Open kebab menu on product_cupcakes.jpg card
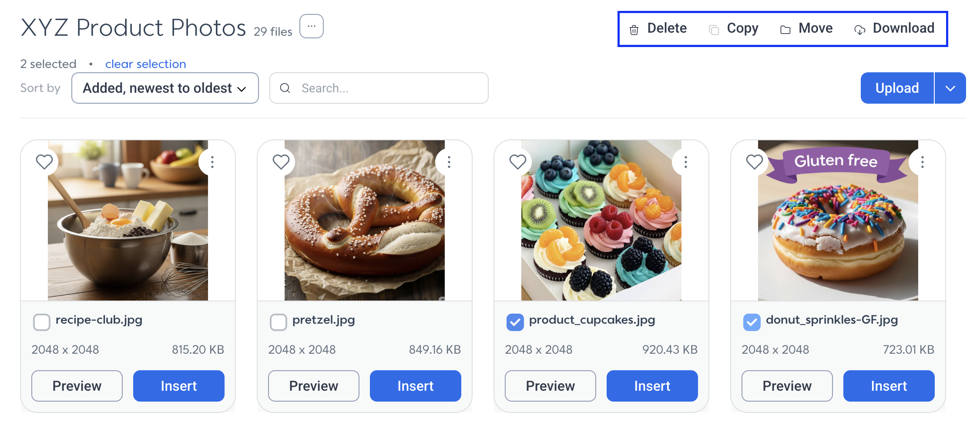 686,162
